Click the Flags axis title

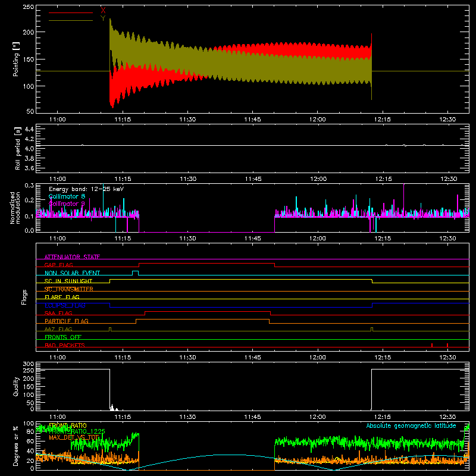(x=24, y=297)
